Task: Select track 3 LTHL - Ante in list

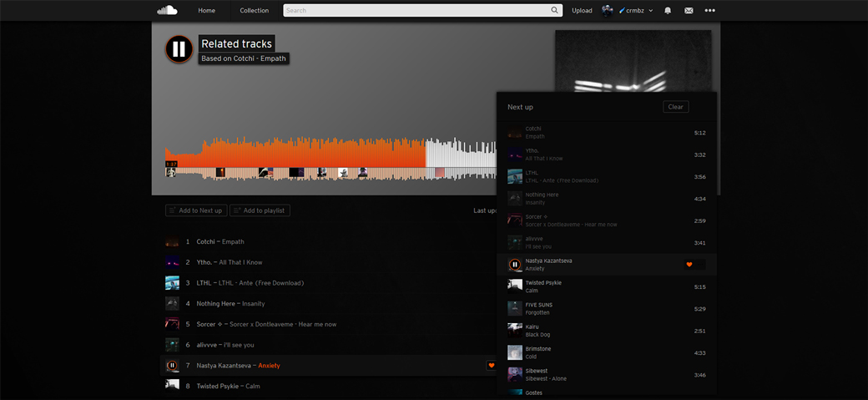Action: pyautogui.click(x=326, y=282)
